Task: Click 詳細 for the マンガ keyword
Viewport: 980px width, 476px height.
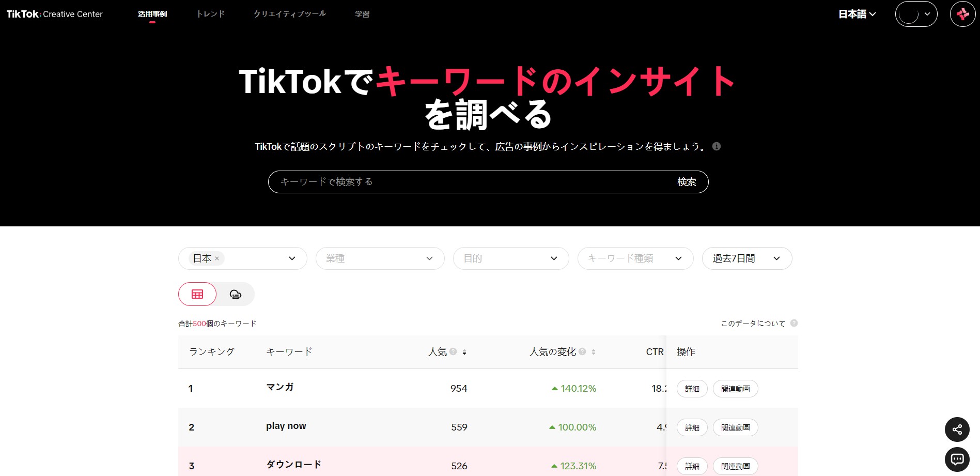Action: pyautogui.click(x=691, y=389)
